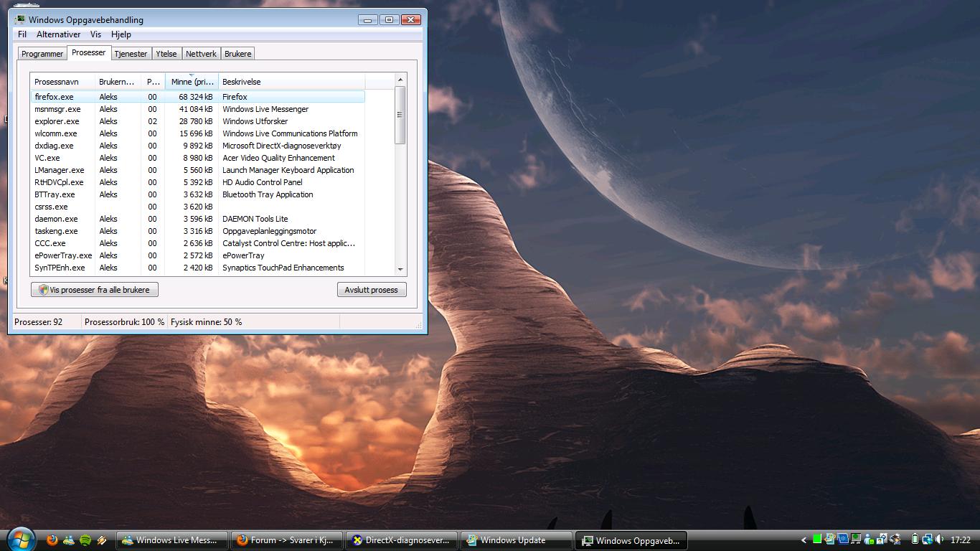This screenshot has width=980, height=551.
Task: Click the 17:22 system clock
Action: [961, 540]
